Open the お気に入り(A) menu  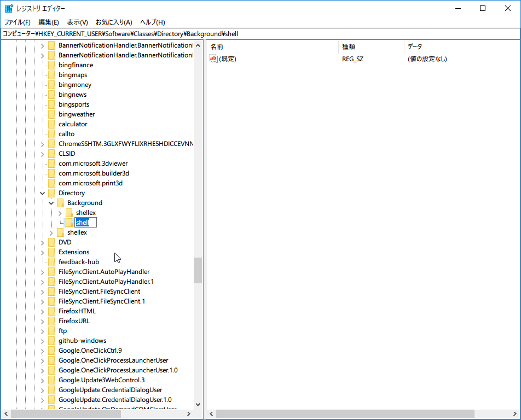coord(114,22)
